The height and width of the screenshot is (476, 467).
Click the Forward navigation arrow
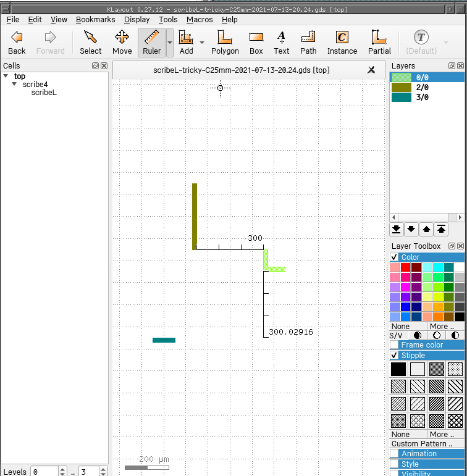(x=50, y=43)
